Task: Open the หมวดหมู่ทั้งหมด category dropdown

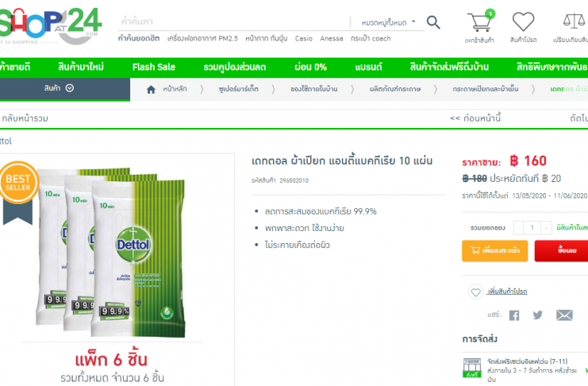Action: (x=388, y=22)
